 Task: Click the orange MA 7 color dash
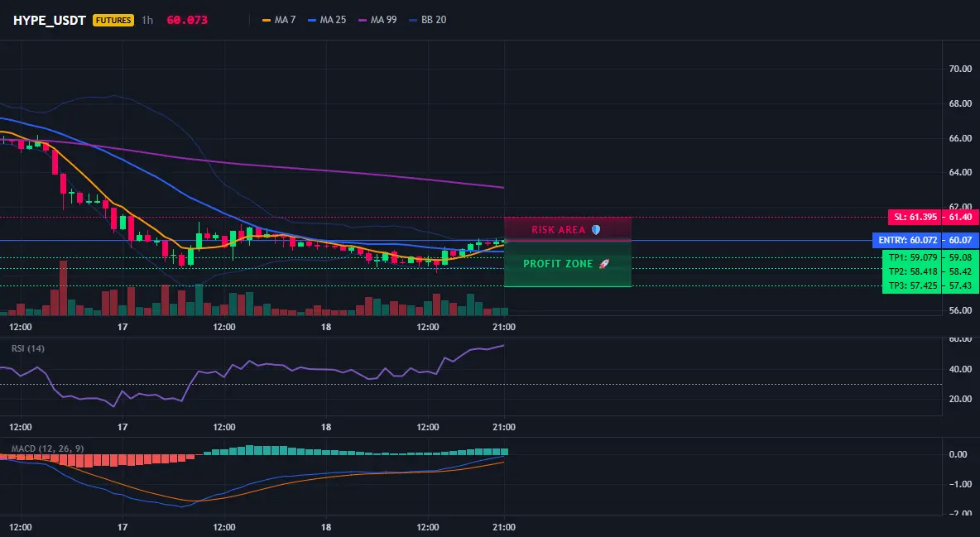click(x=267, y=20)
